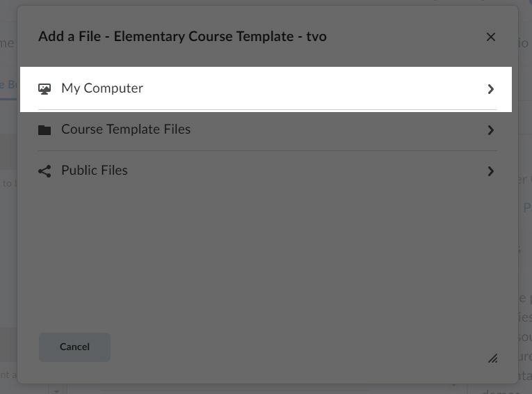
Task: Click the dimmed dropdown arrow at bottom-left edge
Action: (x=56, y=391)
